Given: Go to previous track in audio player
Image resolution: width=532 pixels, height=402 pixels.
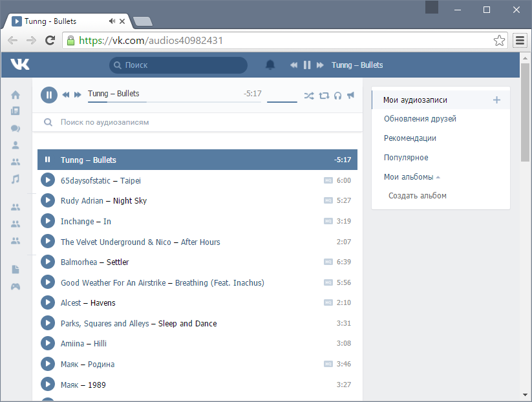Looking at the screenshot, I should [66, 94].
